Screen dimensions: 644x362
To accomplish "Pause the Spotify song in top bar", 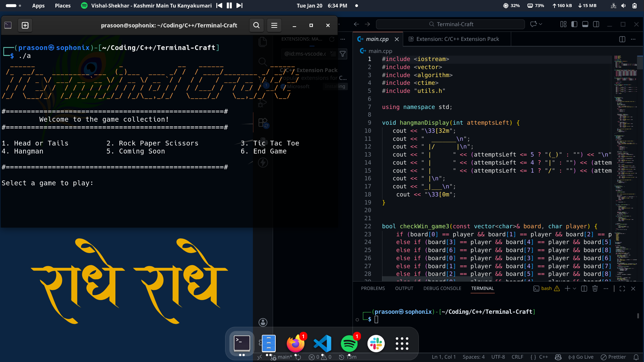I will (x=229, y=6).
